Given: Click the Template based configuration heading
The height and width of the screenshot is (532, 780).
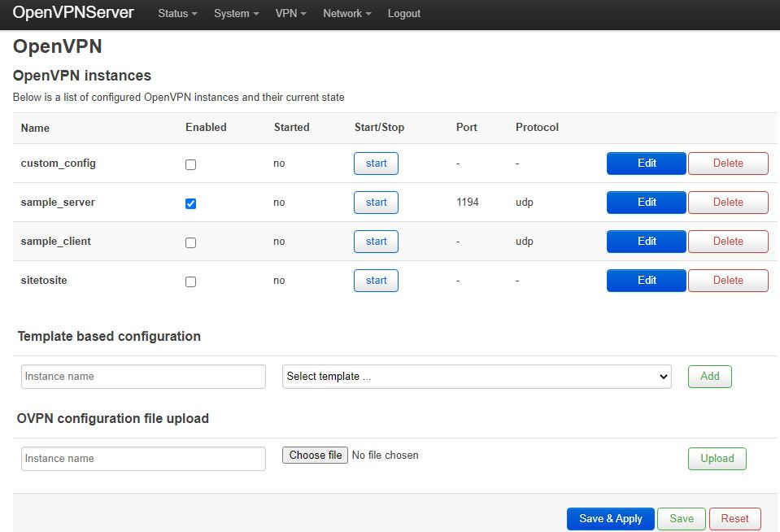Looking at the screenshot, I should (x=110, y=337).
